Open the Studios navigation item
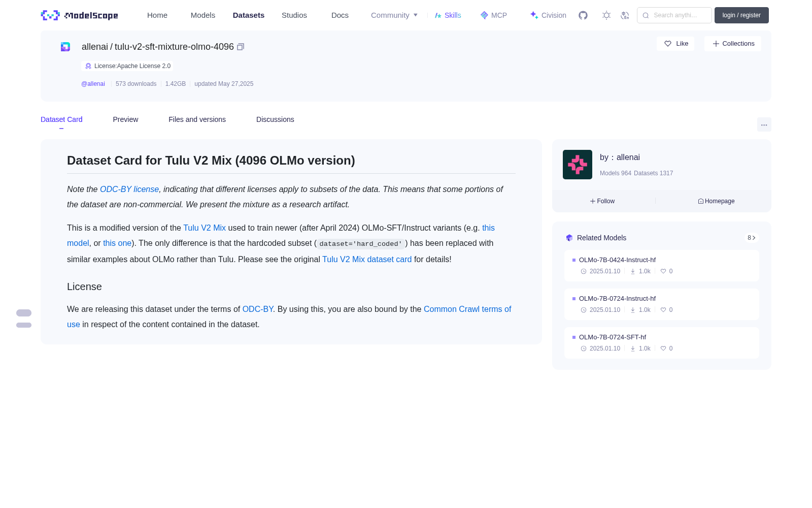The width and height of the screenshot is (812, 508). (x=294, y=15)
